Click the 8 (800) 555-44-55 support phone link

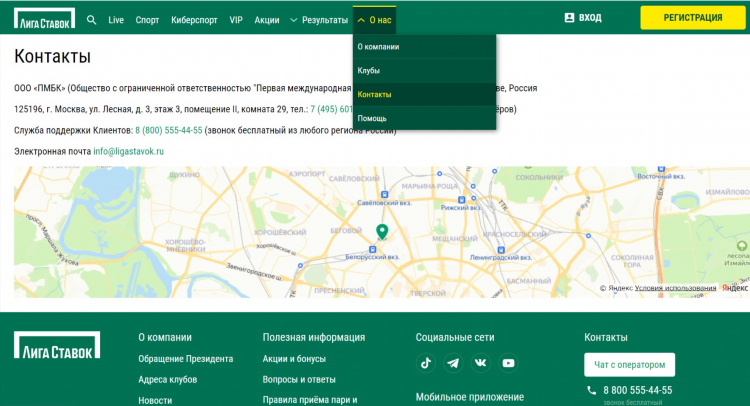168,130
